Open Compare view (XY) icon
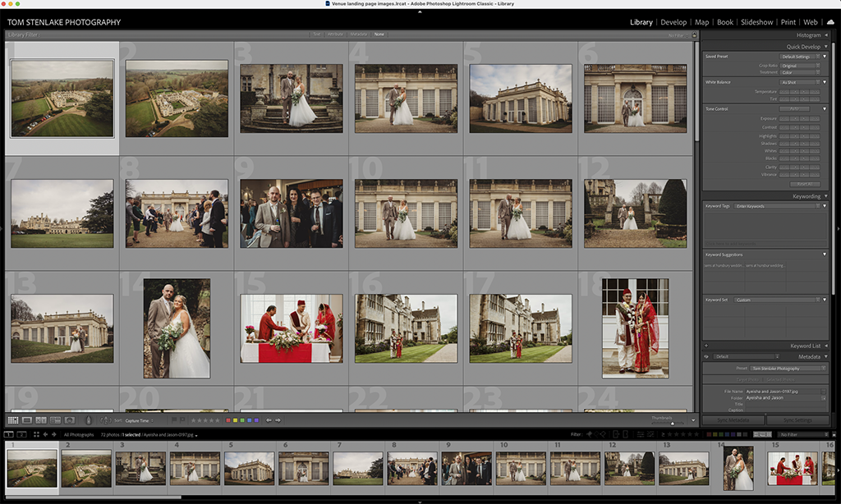The image size is (841, 504). point(42,420)
